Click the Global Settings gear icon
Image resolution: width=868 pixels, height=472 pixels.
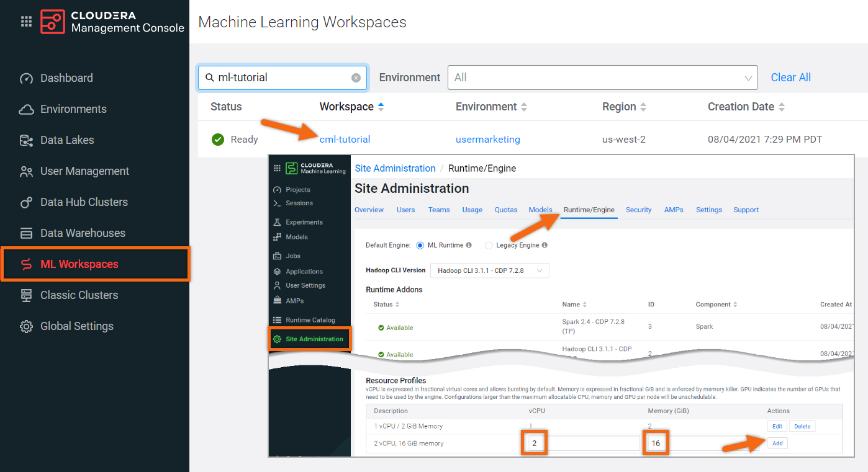[26, 326]
